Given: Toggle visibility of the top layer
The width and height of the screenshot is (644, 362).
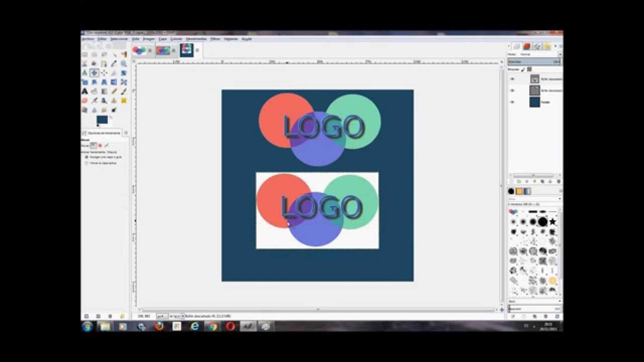Looking at the screenshot, I should pyautogui.click(x=512, y=79).
